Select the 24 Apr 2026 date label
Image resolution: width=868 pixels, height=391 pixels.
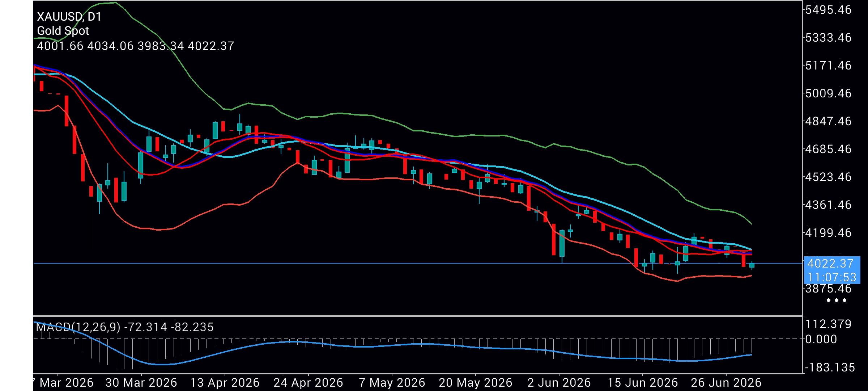click(308, 383)
